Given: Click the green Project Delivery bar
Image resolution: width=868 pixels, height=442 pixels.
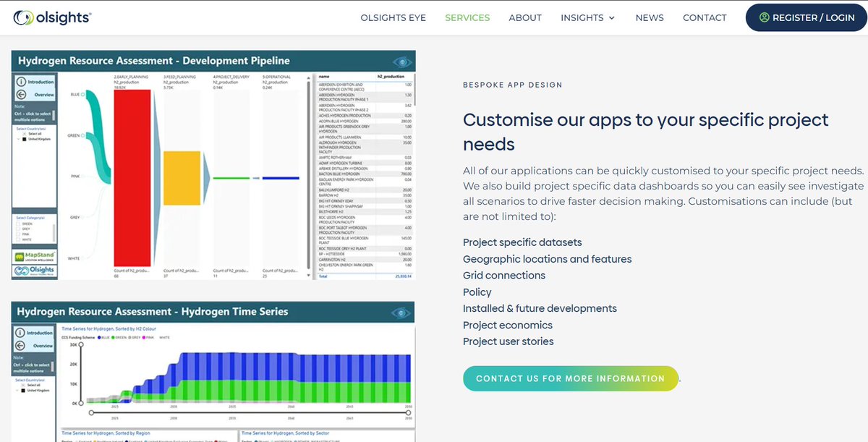Looking at the screenshot, I should pos(231,178).
